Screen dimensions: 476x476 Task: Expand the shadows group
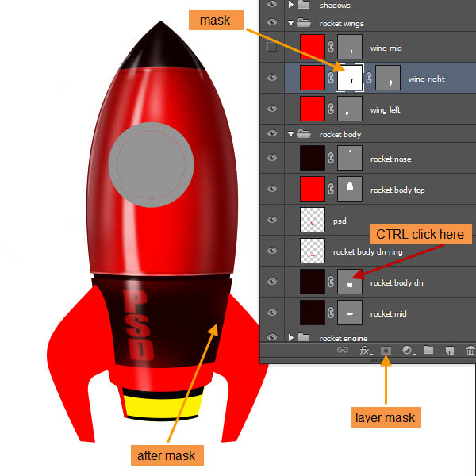point(291,4)
